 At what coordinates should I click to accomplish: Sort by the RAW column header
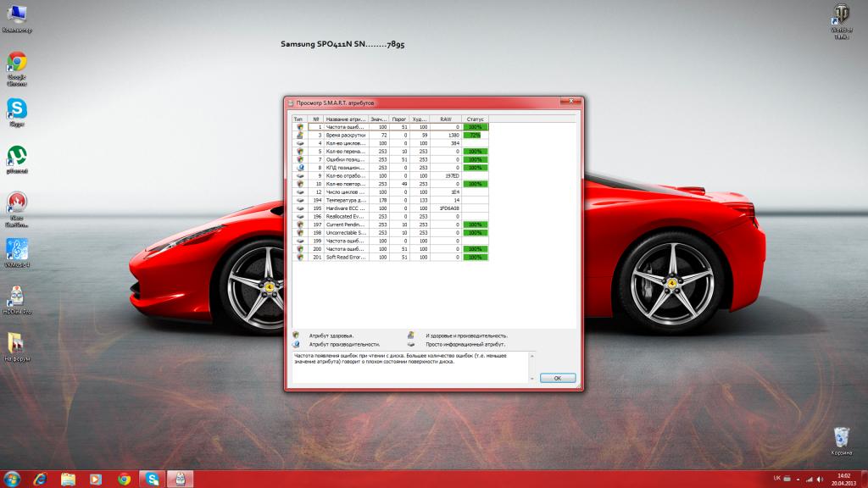tap(445, 119)
